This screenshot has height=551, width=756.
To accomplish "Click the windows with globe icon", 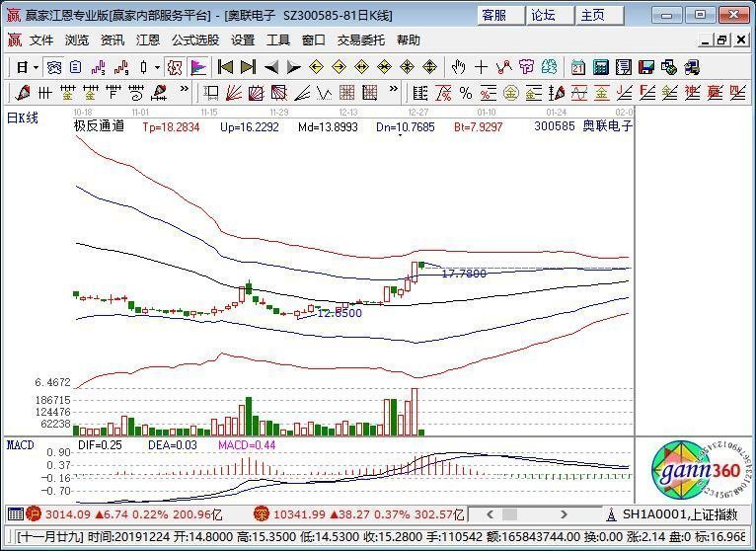I will tap(669, 67).
